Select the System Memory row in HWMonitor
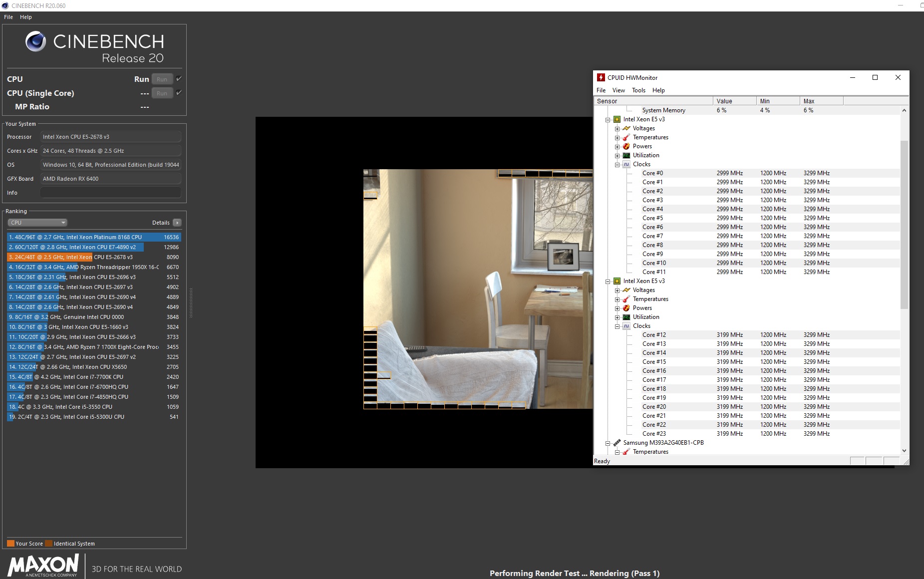Screen dimensions: 924x579 pyautogui.click(x=770, y=110)
